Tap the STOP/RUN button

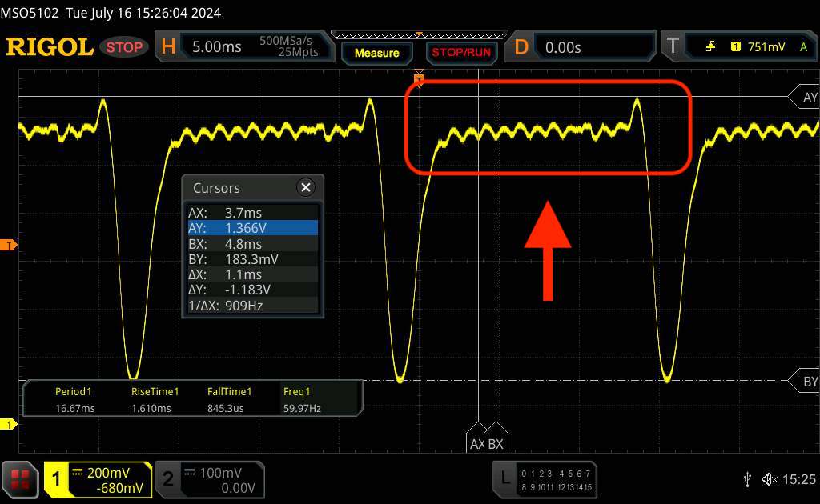[x=461, y=52]
